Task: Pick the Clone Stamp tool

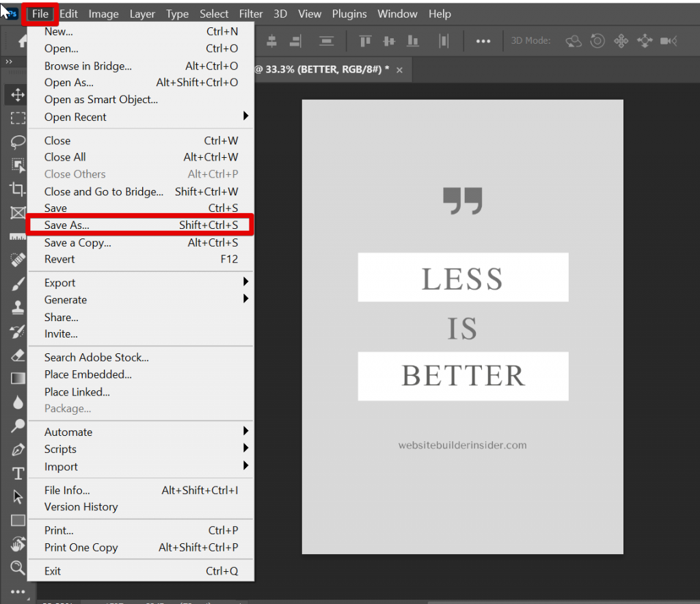Action: pyautogui.click(x=18, y=307)
